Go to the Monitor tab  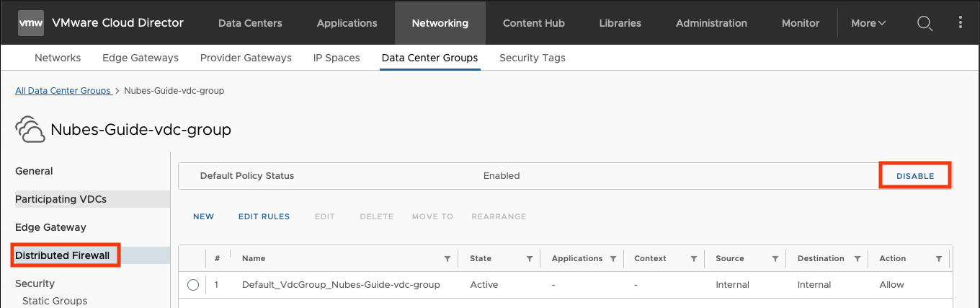click(801, 23)
